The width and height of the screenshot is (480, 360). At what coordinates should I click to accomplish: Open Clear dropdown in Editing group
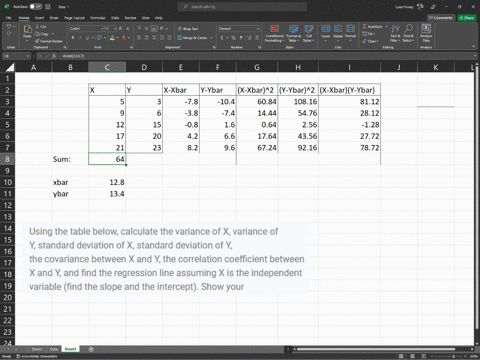[x=370, y=41]
